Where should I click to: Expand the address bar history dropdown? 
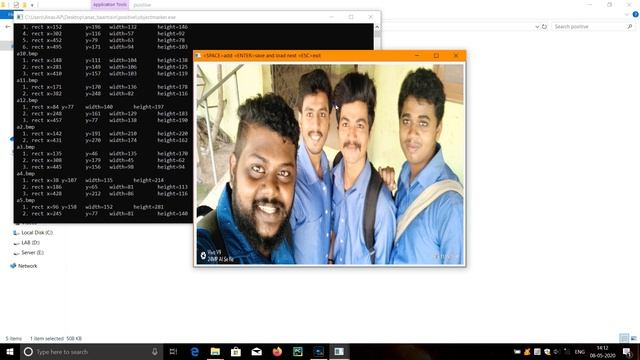[537, 27]
